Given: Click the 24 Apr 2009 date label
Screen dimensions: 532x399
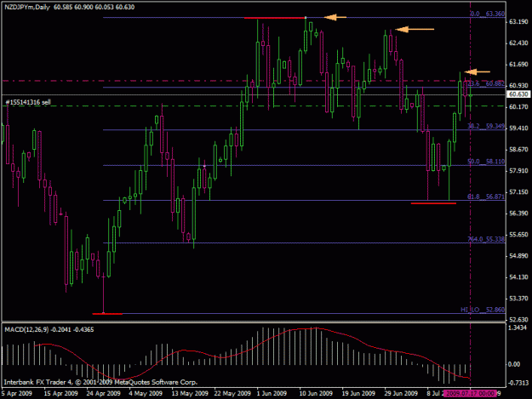Looking at the screenshot, I should tap(103, 393).
